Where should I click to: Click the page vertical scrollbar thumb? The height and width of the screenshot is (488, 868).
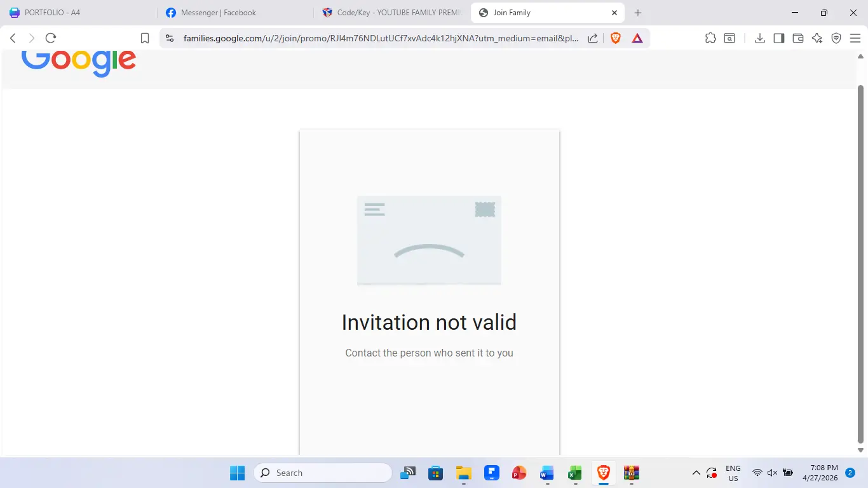point(861,264)
